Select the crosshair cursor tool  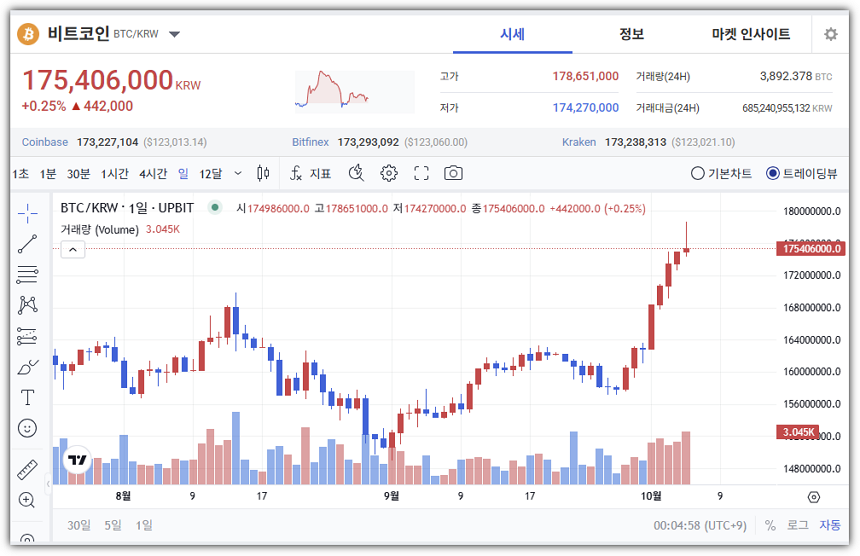coord(27,213)
